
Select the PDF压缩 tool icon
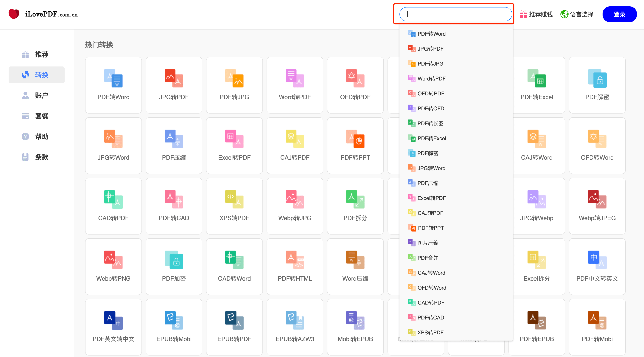174,139
